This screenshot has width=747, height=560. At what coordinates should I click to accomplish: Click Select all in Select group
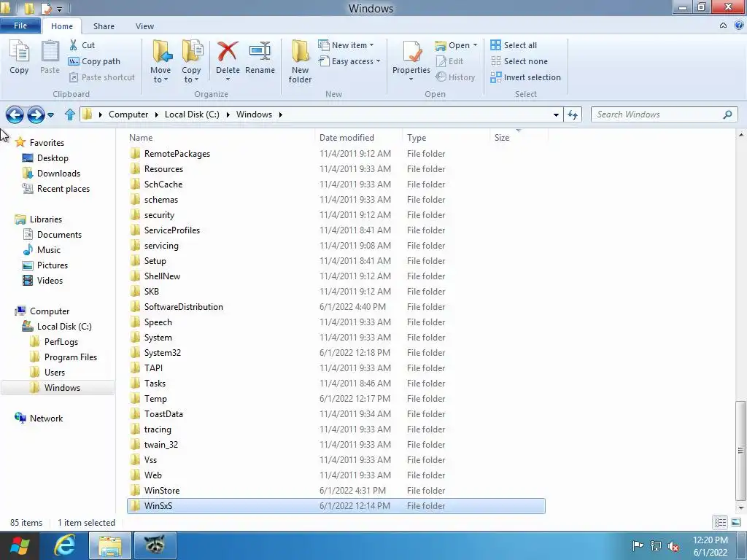[x=514, y=45]
